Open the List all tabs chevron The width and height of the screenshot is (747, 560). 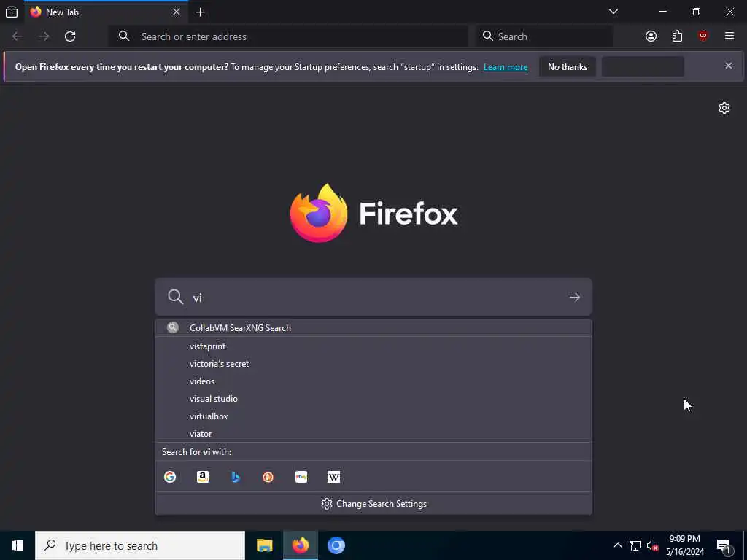click(613, 12)
